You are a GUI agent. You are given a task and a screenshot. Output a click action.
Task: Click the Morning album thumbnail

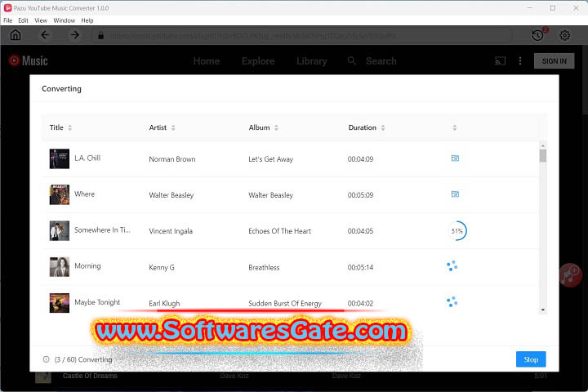[60, 267]
